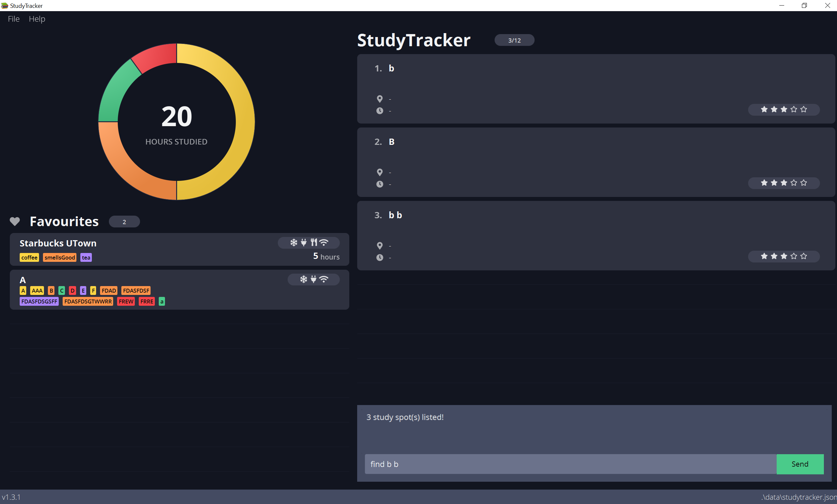The image size is (837, 504).
Task: Click the charger plug icon on card A
Action: [x=314, y=279]
